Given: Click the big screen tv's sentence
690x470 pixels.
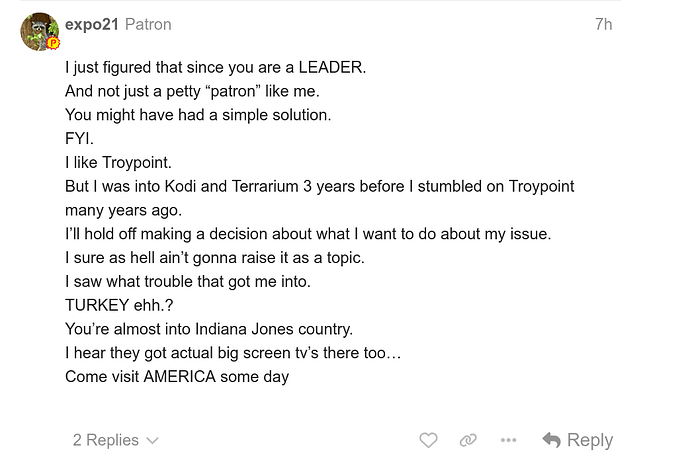Looking at the screenshot, I should (232, 352).
